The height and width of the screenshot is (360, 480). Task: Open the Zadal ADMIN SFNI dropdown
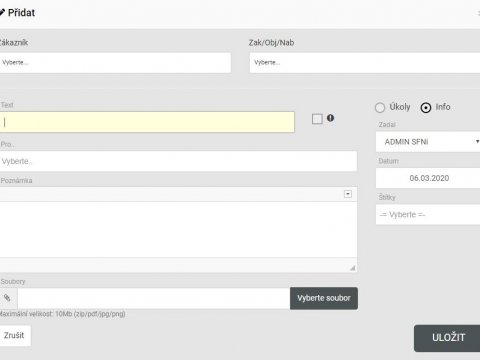coord(428,142)
